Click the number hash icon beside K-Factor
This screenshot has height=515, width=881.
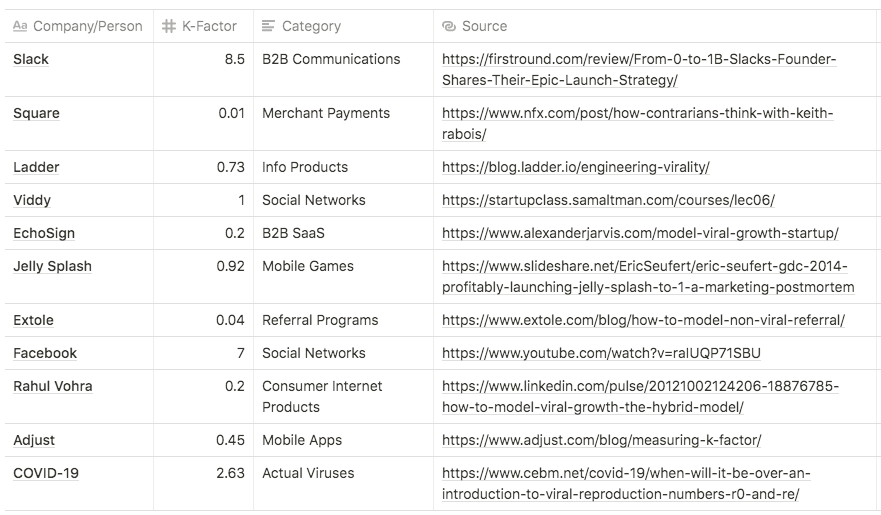tap(169, 26)
